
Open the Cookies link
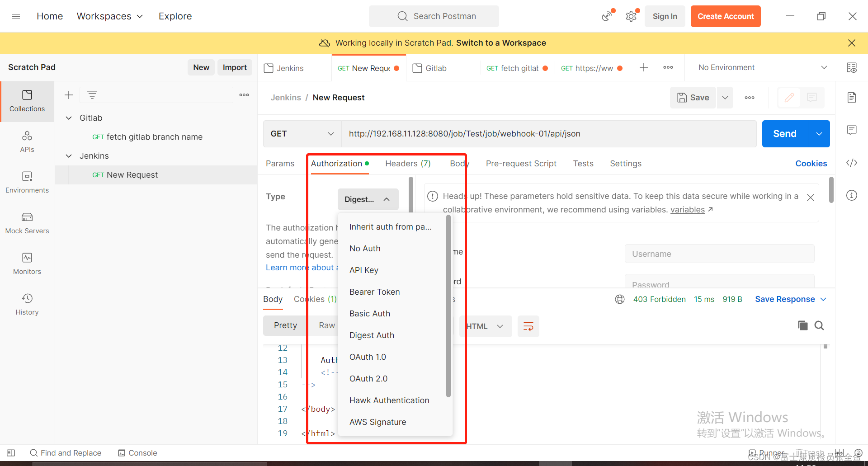coord(811,164)
